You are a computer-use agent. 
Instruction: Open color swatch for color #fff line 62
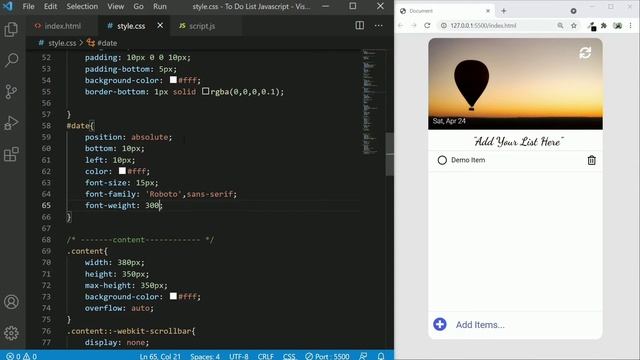click(x=122, y=171)
